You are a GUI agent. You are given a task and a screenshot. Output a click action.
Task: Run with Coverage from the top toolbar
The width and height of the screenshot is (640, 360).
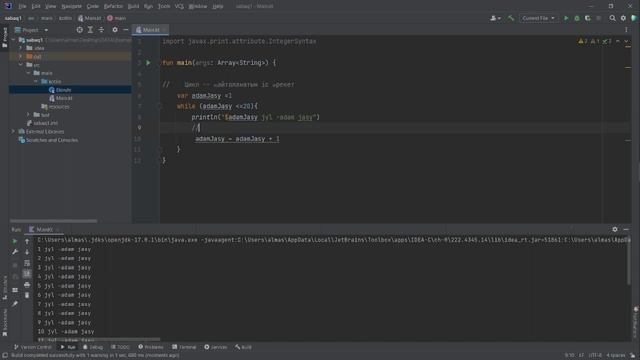(x=588, y=18)
